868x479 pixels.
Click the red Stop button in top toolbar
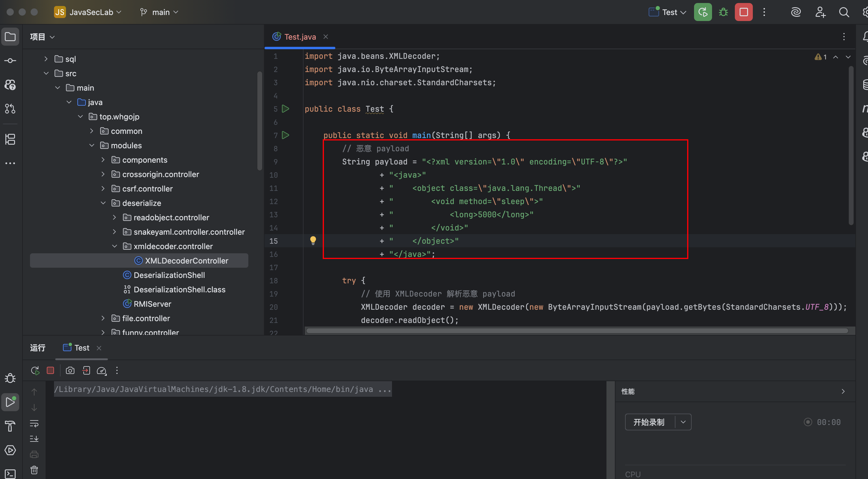744,13
